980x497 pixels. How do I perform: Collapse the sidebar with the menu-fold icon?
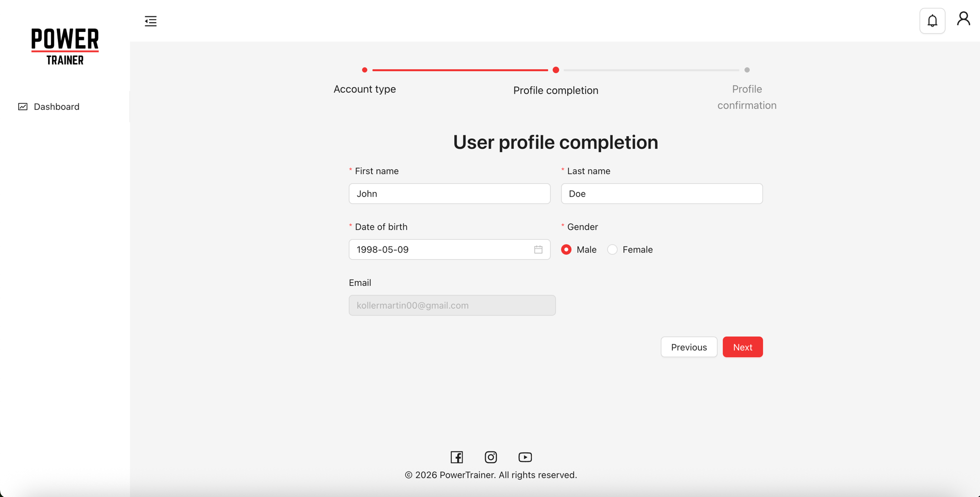tap(150, 21)
